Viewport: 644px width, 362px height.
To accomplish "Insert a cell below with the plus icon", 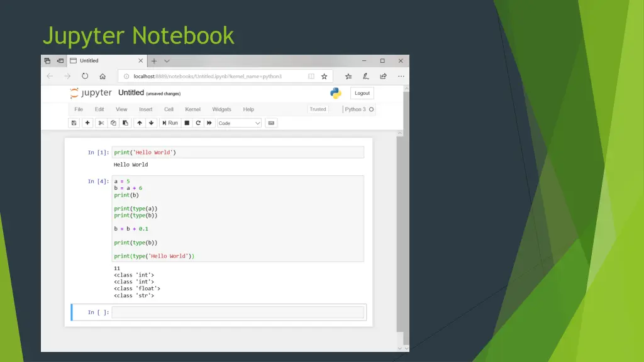I will 87,123.
